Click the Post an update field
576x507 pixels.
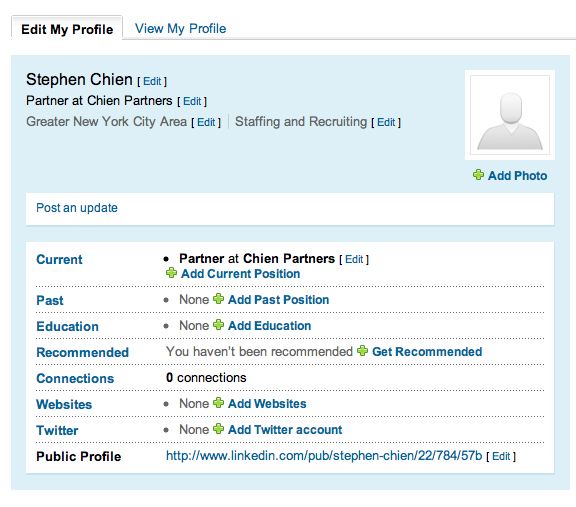pos(290,208)
